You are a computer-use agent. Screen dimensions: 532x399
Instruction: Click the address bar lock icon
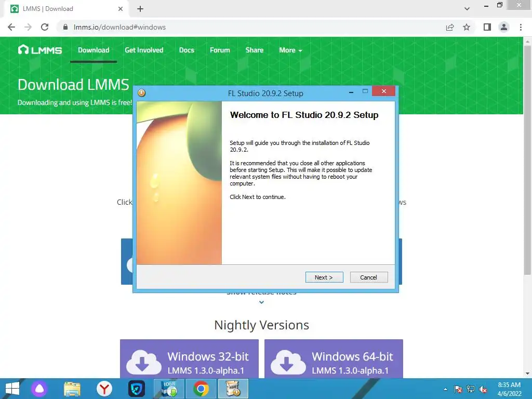65,27
